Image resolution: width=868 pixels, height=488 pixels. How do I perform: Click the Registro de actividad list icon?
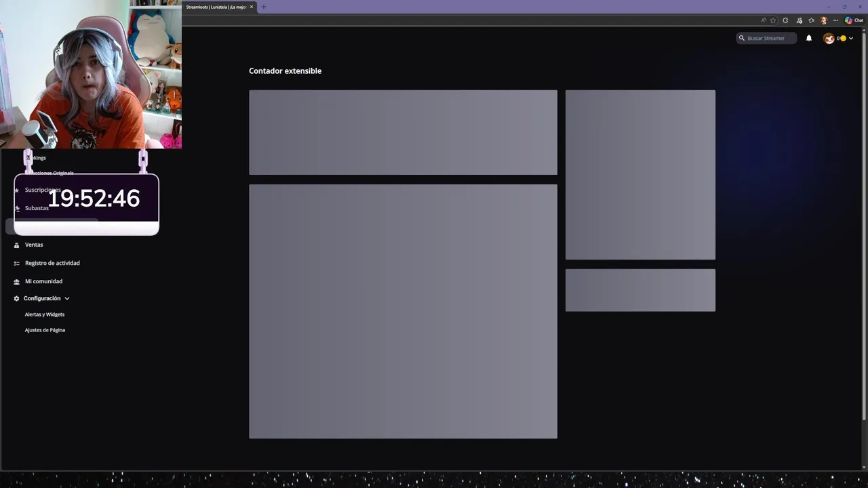pyautogui.click(x=17, y=263)
